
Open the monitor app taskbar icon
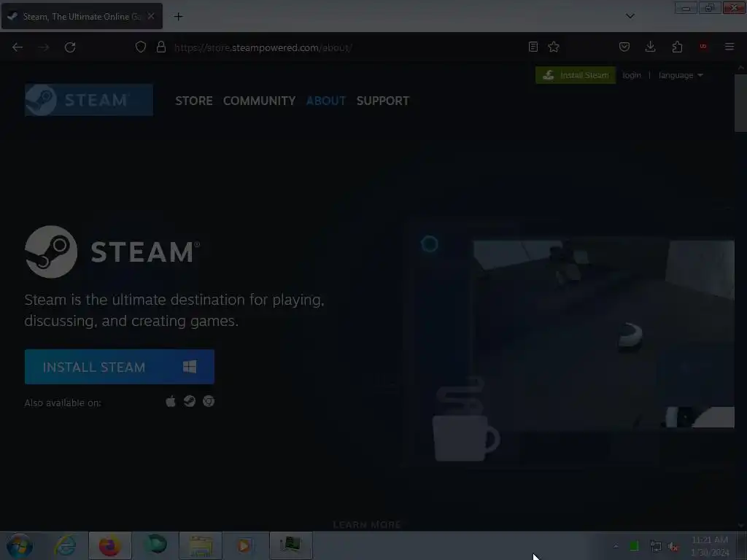point(290,545)
